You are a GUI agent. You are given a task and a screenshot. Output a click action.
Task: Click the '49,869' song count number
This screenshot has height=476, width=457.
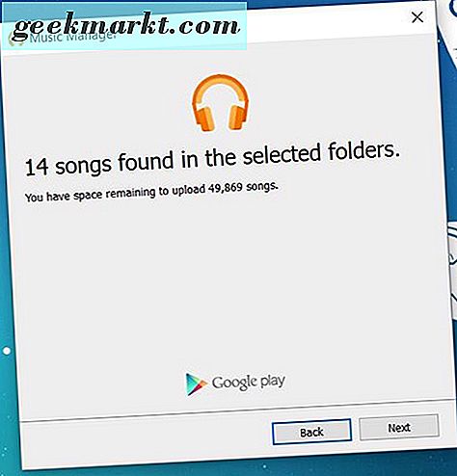(225, 188)
